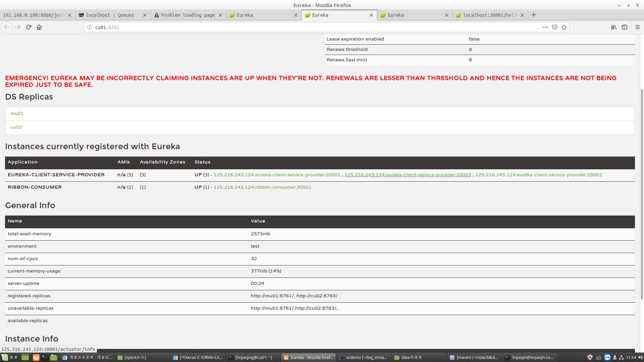Bookmark this page with the star
Screen dimensions: 644x362
pyautogui.click(x=564, y=27)
